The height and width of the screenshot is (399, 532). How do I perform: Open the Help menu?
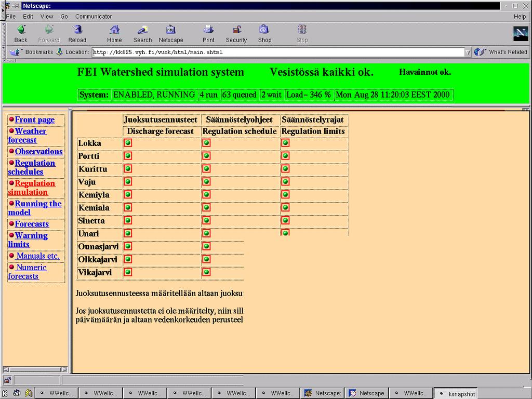pyautogui.click(x=520, y=16)
